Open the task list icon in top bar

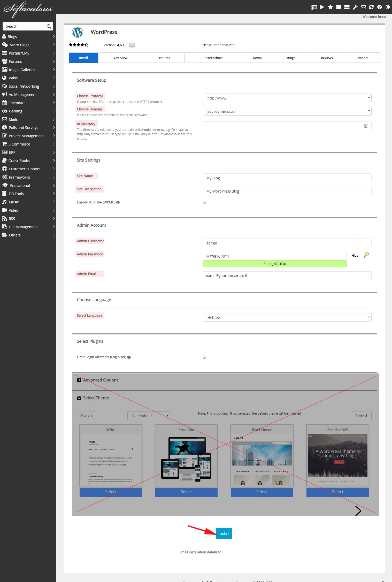[x=347, y=7]
